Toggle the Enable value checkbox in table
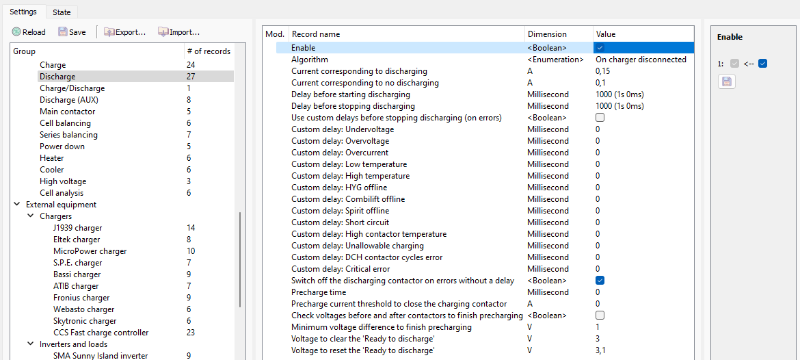 coord(600,48)
